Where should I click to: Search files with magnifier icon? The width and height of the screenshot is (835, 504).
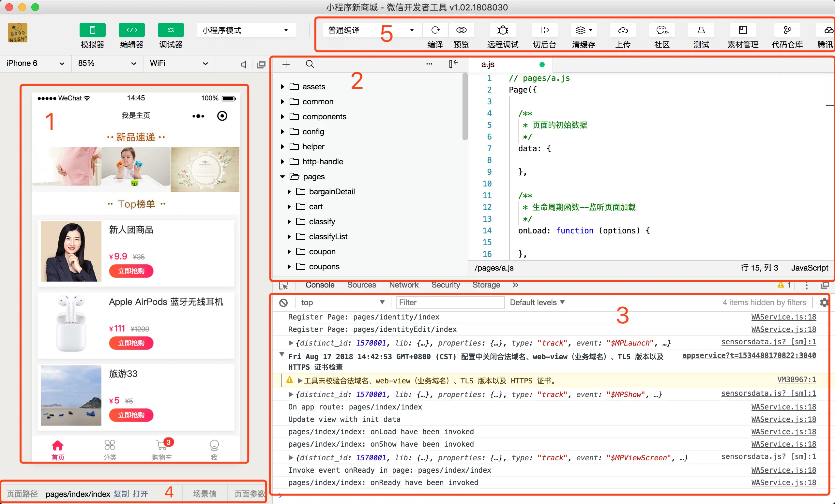[310, 64]
